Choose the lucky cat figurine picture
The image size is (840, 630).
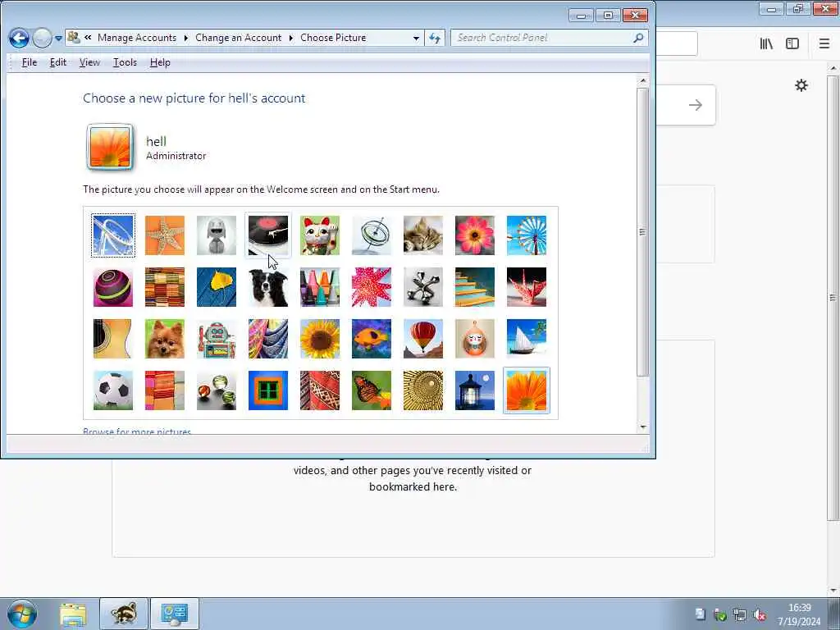pyautogui.click(x=320, y=235)
